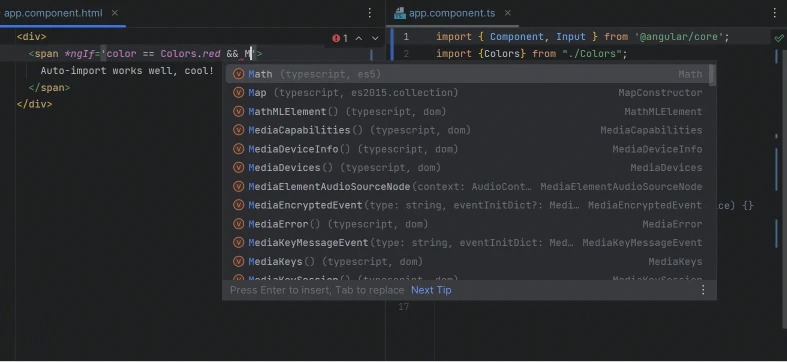Image resolution: width=787 pixels, height=362 pixels.
Task: Open right editor tab options menu
Action: tap(774, 13)
